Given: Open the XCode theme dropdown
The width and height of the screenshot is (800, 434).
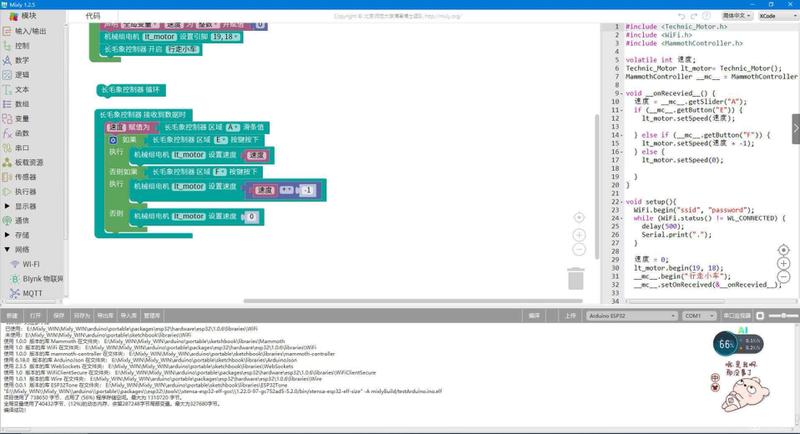Looking at the screenshot, I should [x=778, y=16].
